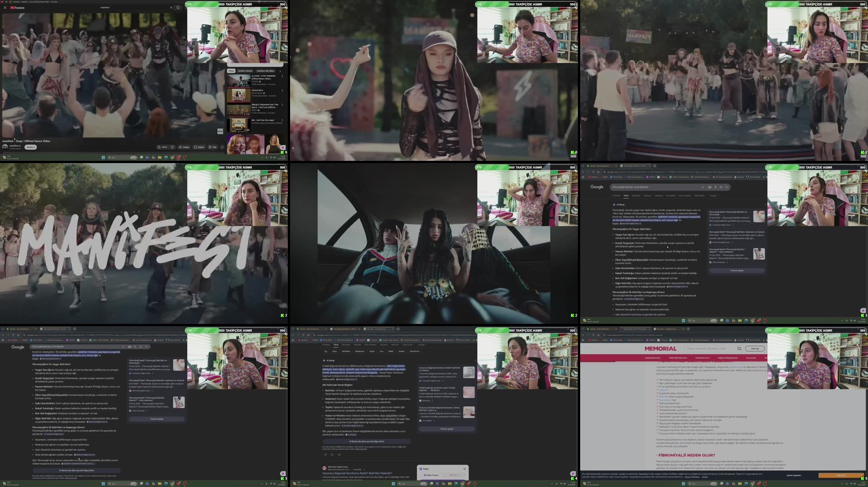This screenshot has width=868, height=487.
Task: Open Google Lens search above the Fibromiyalji tab row
Action: pos(721,187)
